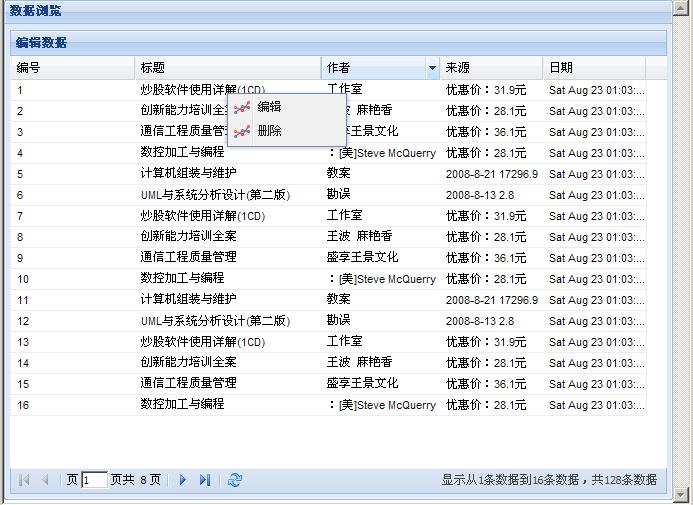This screenshot has width=693, height=505.
Task: Sort by the 编号 column header
Action: (72, 68)
